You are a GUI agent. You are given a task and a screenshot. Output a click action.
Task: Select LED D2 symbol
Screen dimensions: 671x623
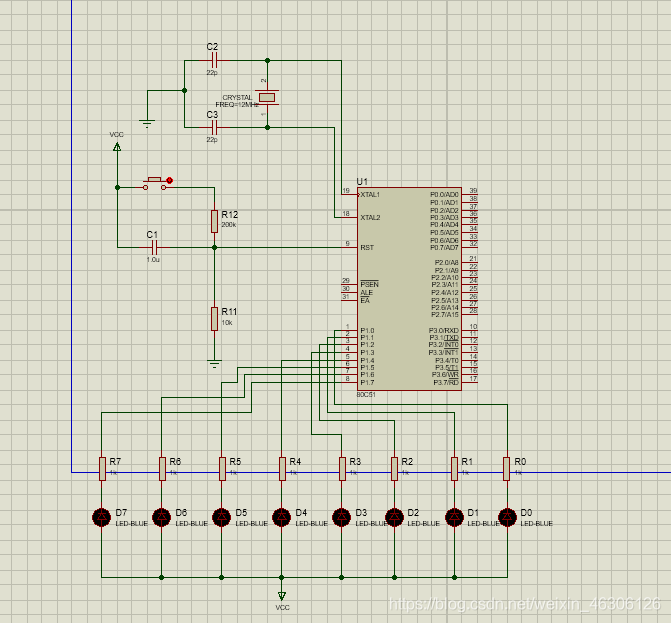(394, 517)
